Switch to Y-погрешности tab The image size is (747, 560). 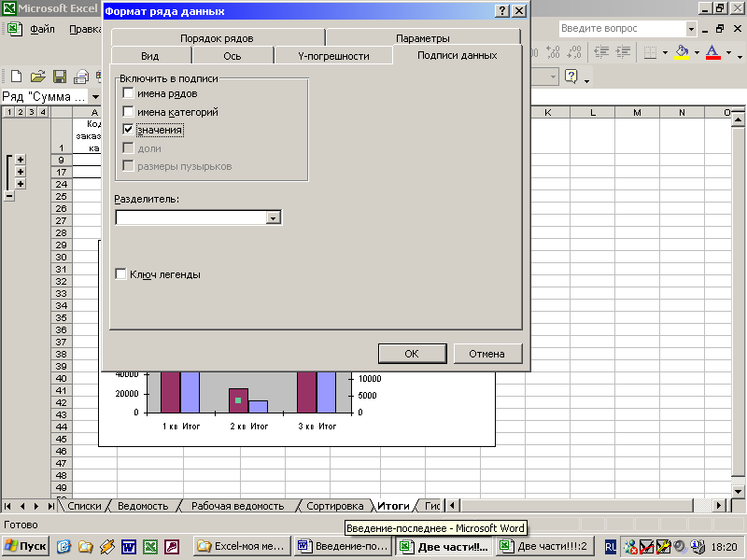click(x=333, y=56)
